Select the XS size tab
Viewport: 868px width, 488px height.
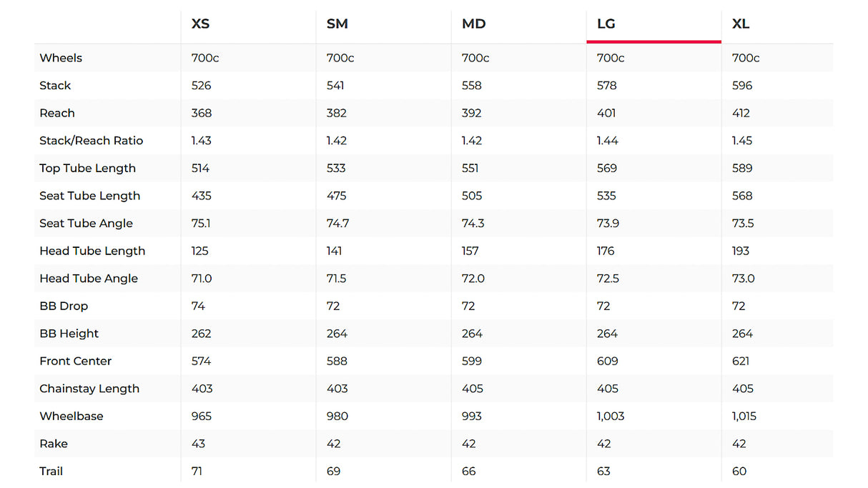tap(200, 24)
